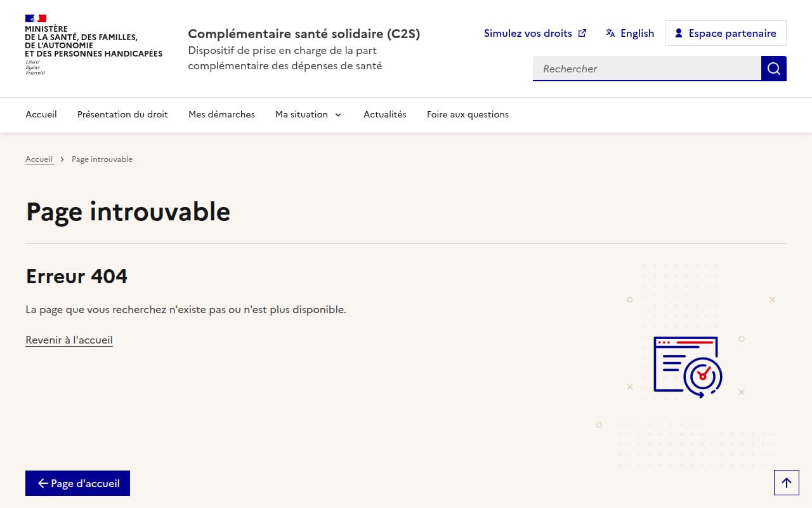This screenshot has height=508, width=812.
Task: Expand the Ma situation dropdown menu
Action: coord(308,114)
